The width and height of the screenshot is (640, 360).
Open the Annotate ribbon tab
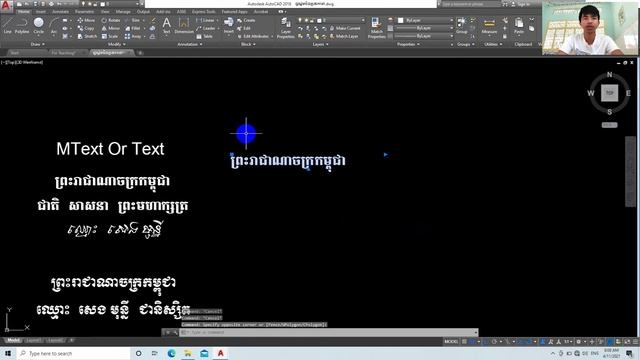[60, 11]
